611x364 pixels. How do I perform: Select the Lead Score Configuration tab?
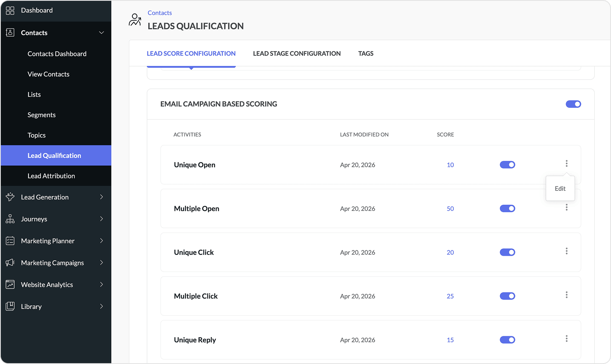tap(191, 53)
